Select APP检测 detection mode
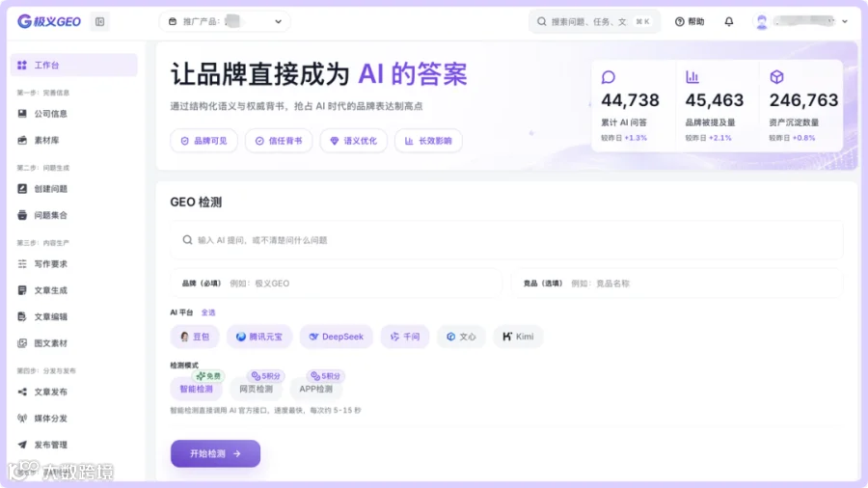The image size is (868, 488). 316,389
